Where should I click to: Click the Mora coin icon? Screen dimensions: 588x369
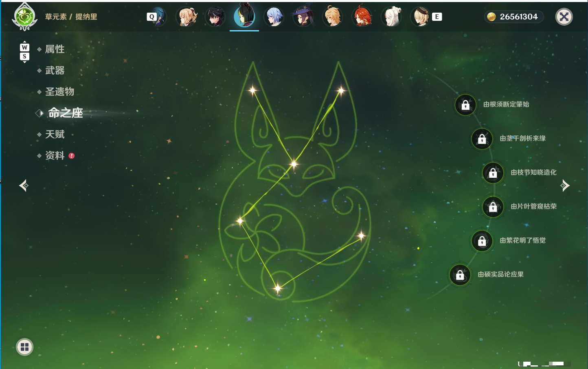pyautogui.click(x=491, y=17)
